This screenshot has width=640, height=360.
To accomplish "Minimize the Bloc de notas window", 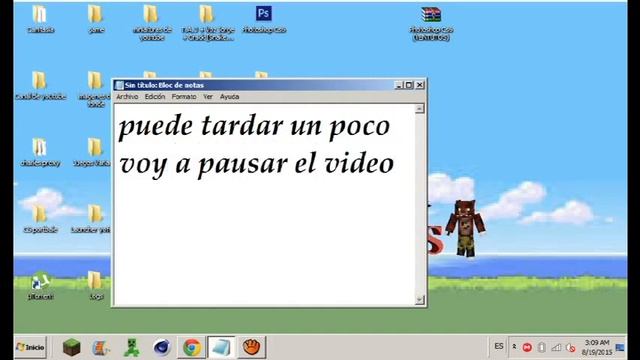I will tap(399, 85).
